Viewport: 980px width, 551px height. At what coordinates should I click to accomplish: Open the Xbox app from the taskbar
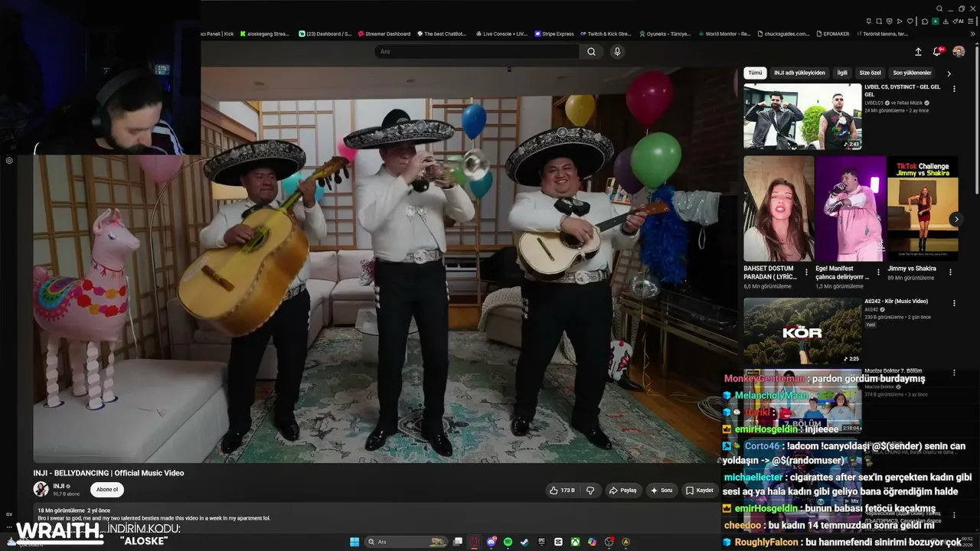tap(575, 542)
